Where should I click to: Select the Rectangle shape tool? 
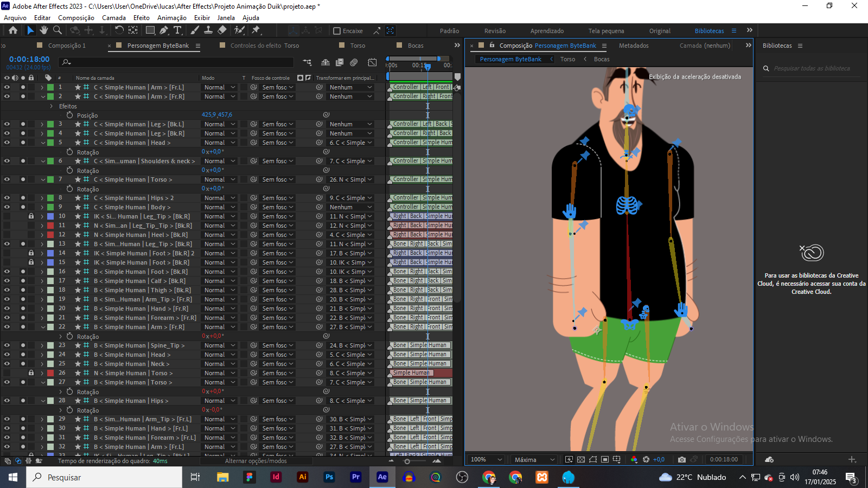(x=150, y=30)
